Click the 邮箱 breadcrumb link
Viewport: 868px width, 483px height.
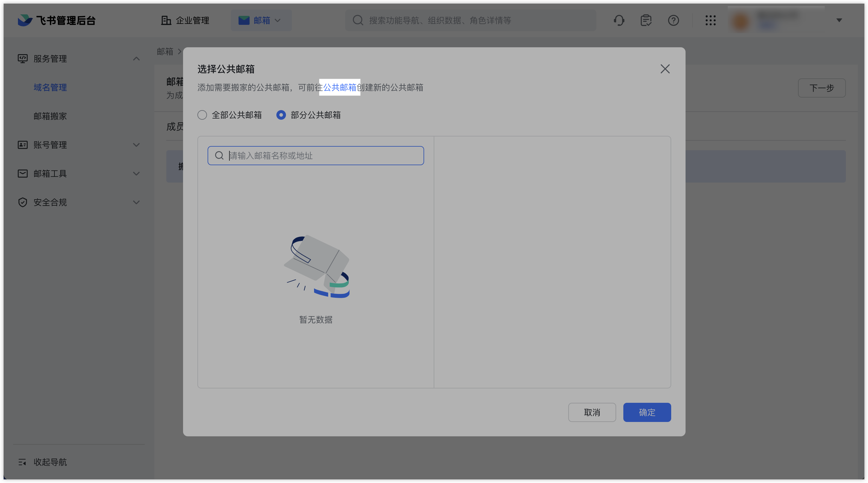[x=165, y=51]
